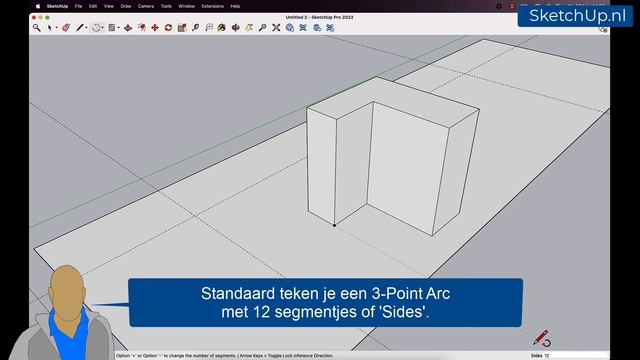Open the Extension Warehouse icon
Viewport: 640px width, 360px height.
click(x=303, y=28)
